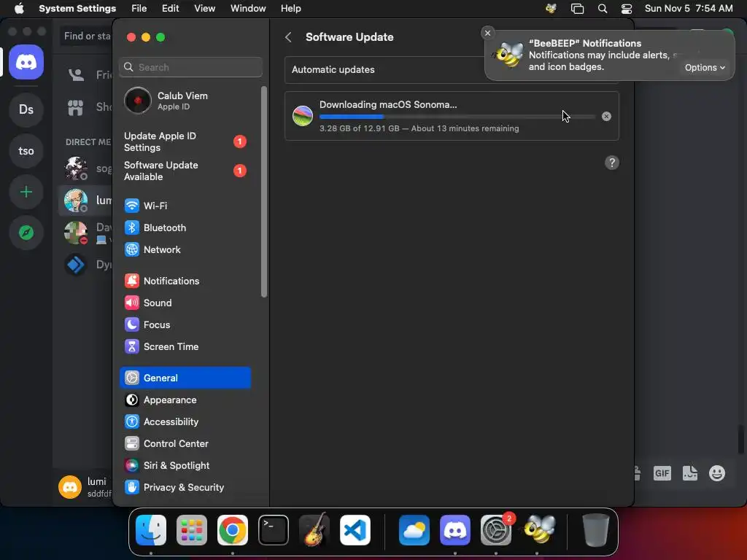
Task: Click BeeBEEP icon in menu bar
Action: (x=551, y=9)
